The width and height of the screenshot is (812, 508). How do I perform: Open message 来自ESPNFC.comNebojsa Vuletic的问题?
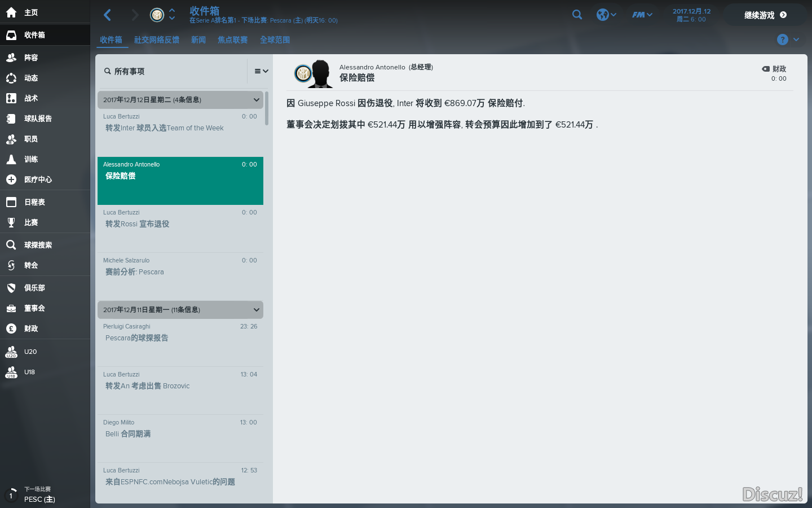click(180, 483)
